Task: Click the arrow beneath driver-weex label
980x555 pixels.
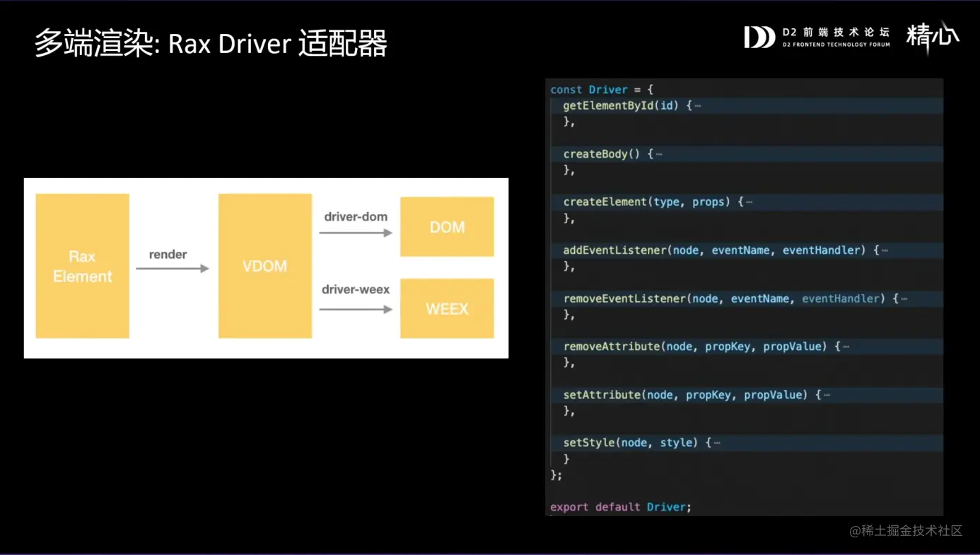Action: coord(356,309)
